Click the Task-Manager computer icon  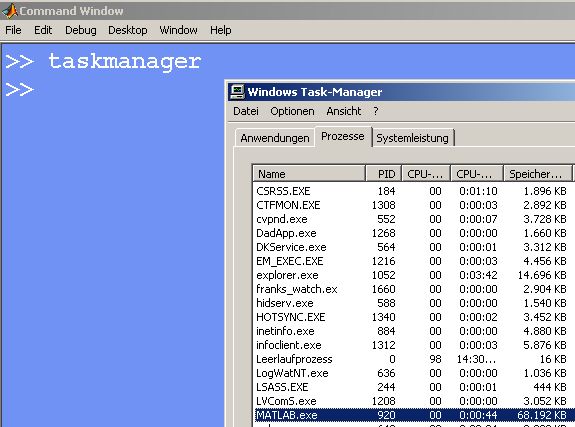(x=237, y=92)
